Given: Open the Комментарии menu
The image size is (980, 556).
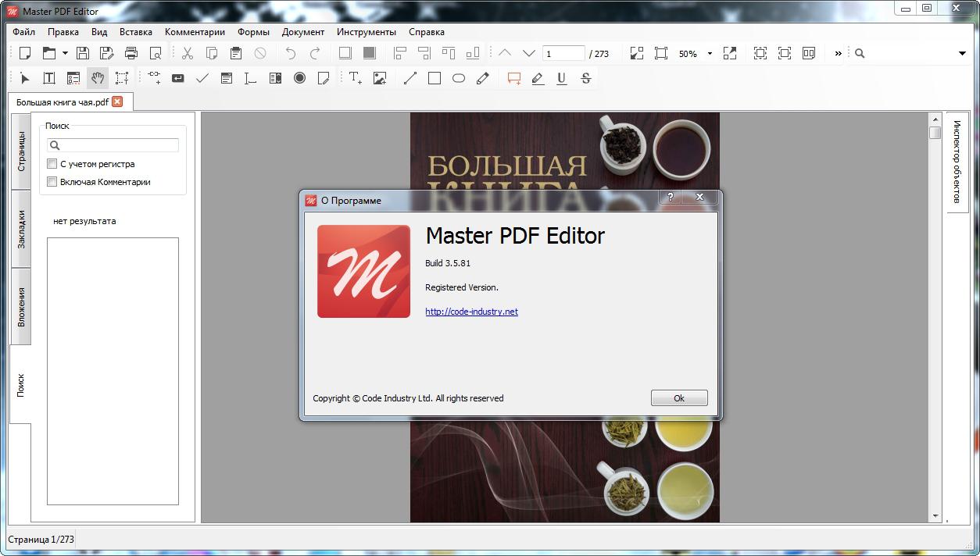Looking at the screenshot, I should pos(195,32).
